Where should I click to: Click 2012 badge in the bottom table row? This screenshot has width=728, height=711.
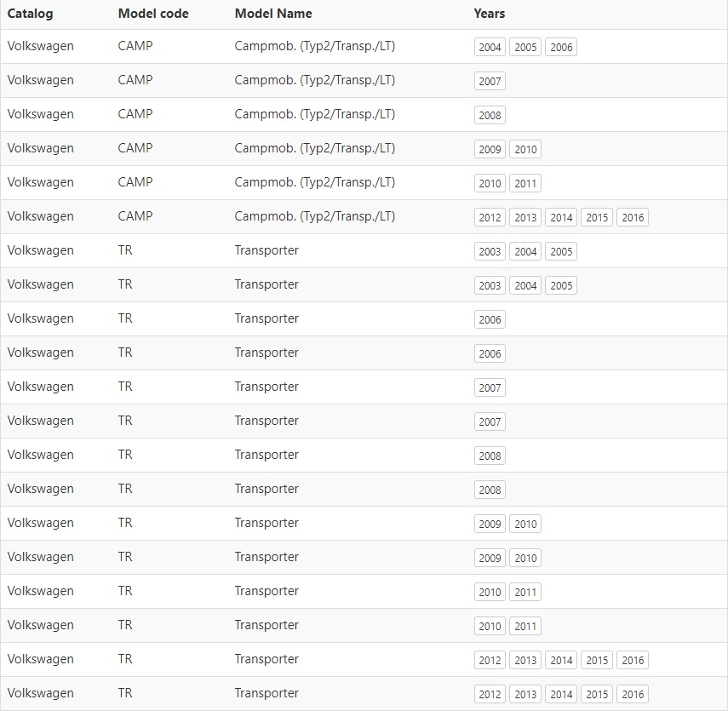point(490,695)
